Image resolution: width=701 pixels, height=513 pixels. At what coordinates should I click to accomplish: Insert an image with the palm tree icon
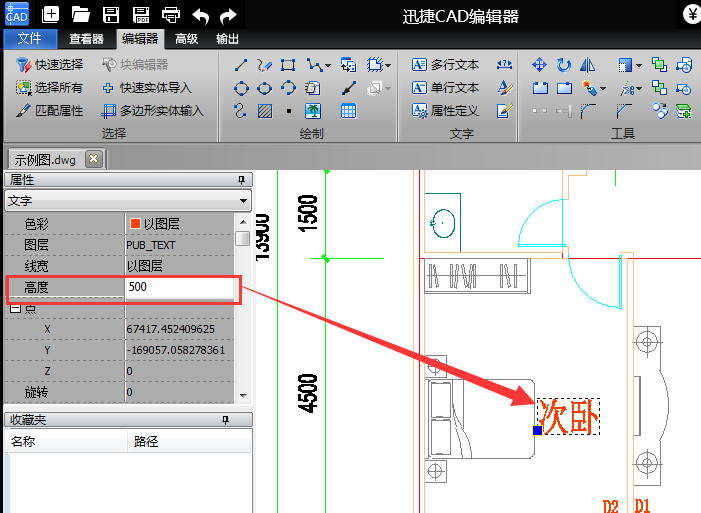pos(312,110)
